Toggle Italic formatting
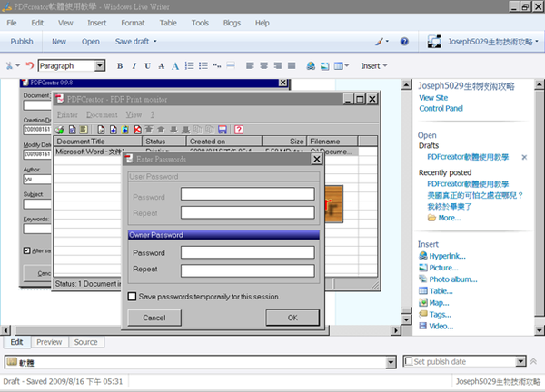Screen dimensions: 545x392 point(134,65)
